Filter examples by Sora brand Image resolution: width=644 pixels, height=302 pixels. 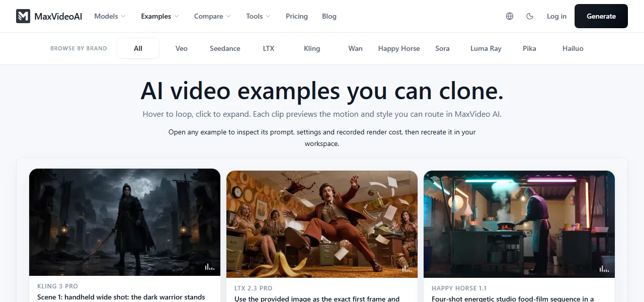(x=442, y=48)
